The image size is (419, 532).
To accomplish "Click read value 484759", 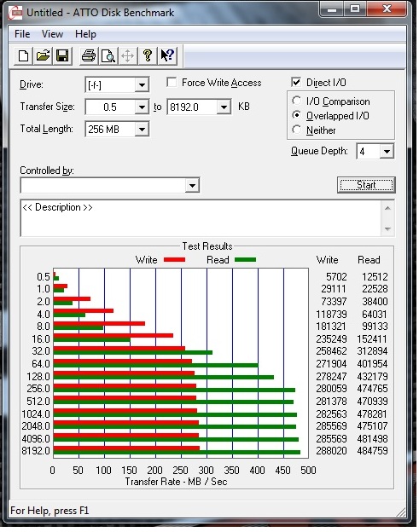I will point(372,451).
